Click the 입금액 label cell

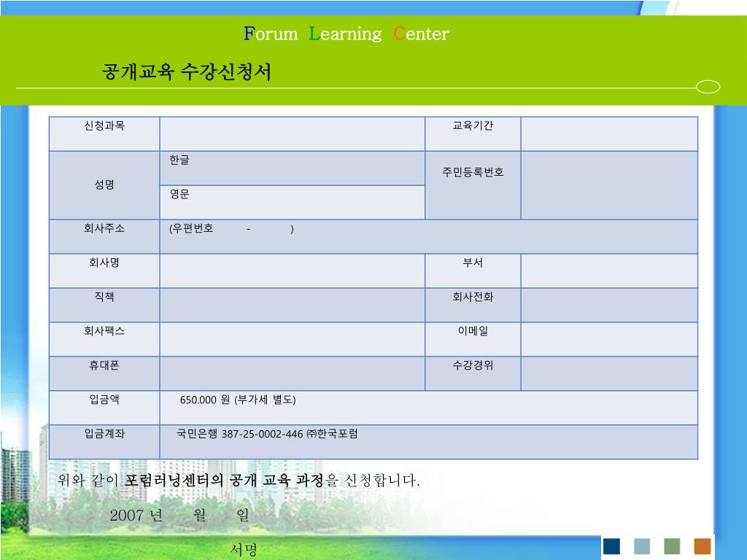click(x=104, y=408)
